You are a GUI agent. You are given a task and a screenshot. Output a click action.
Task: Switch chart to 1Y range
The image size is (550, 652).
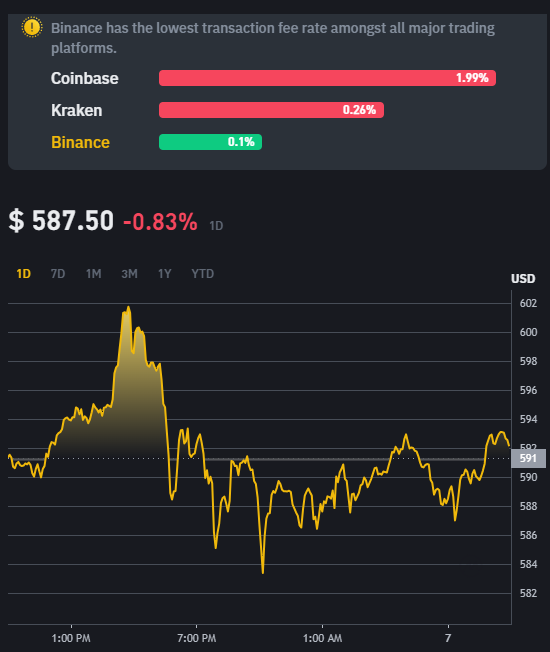tap(165, 274)
